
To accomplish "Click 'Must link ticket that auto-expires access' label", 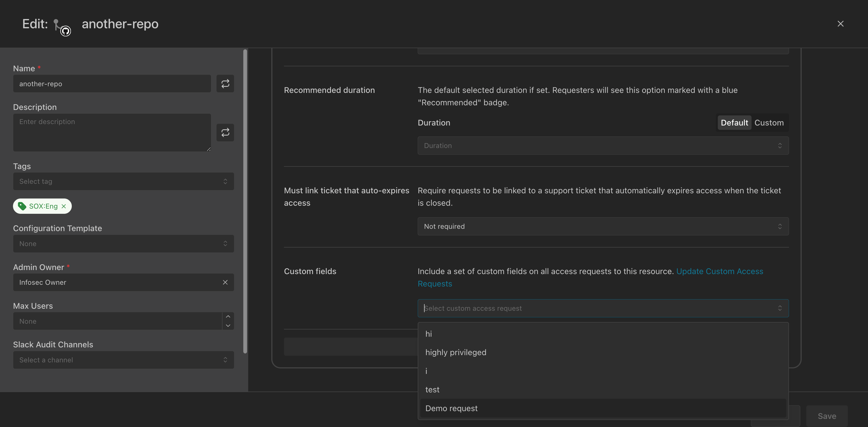I will click(347, 197).
